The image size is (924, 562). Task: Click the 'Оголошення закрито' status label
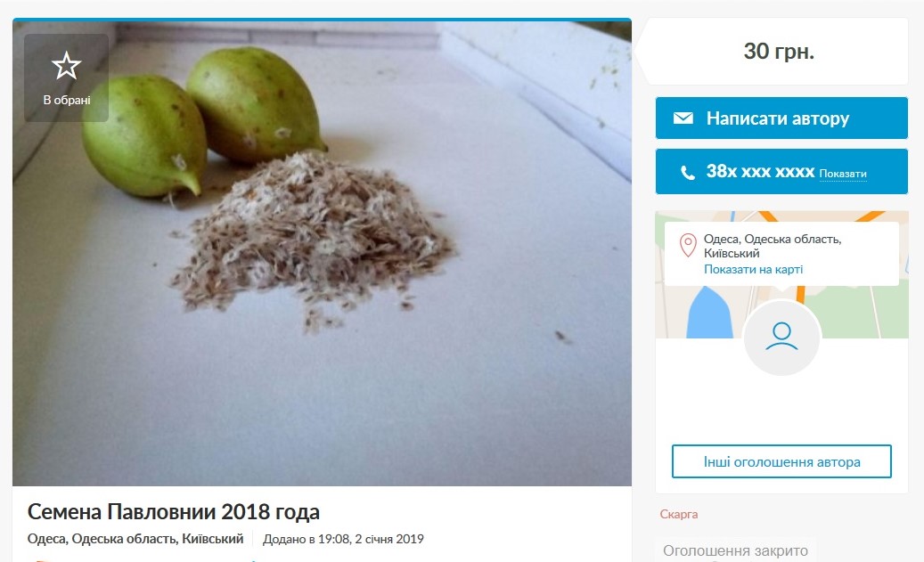pyautogui.click(x=735, y=550)
